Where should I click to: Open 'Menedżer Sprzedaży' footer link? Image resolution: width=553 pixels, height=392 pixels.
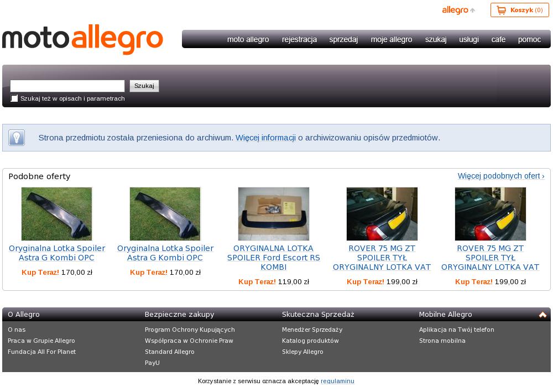click(312, 330)
